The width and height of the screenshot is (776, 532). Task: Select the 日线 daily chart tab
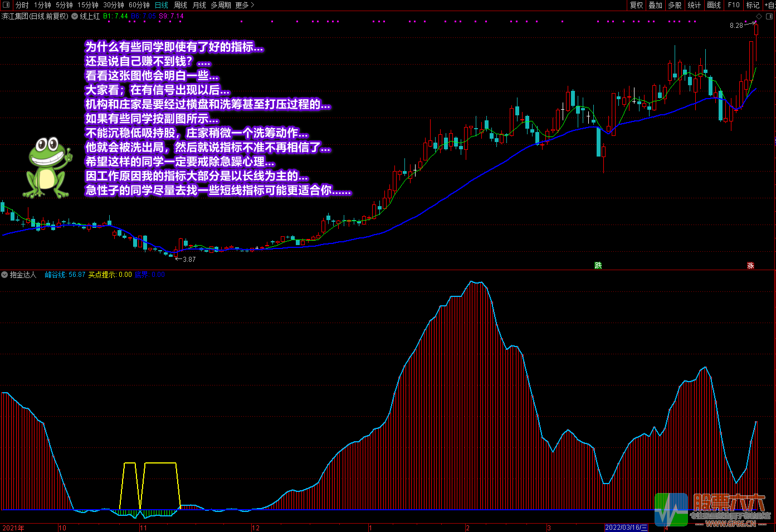162,5
